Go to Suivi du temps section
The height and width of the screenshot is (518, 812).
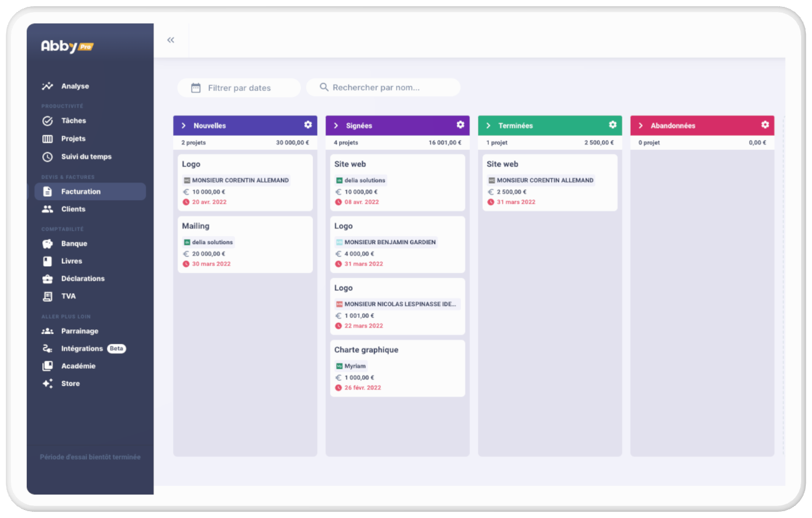point(86,157)
